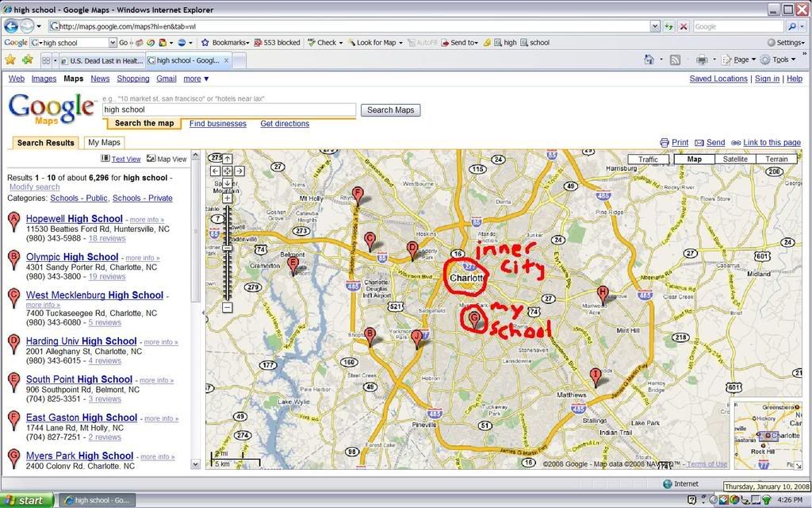This screenshot has height=508, width=812.
Task: Toggle the Traffic overlay on map
Action: click(x=648, y=159)
